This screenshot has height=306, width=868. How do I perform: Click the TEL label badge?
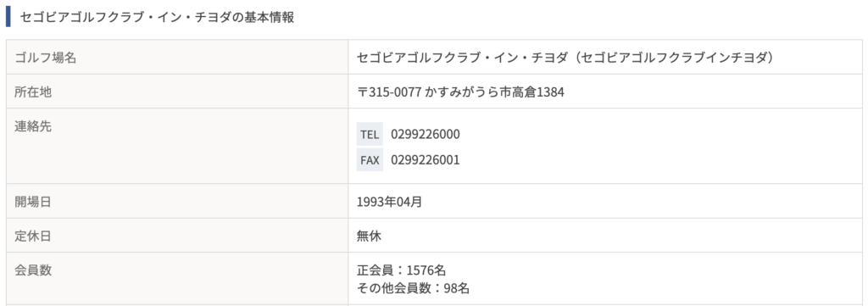370,135
